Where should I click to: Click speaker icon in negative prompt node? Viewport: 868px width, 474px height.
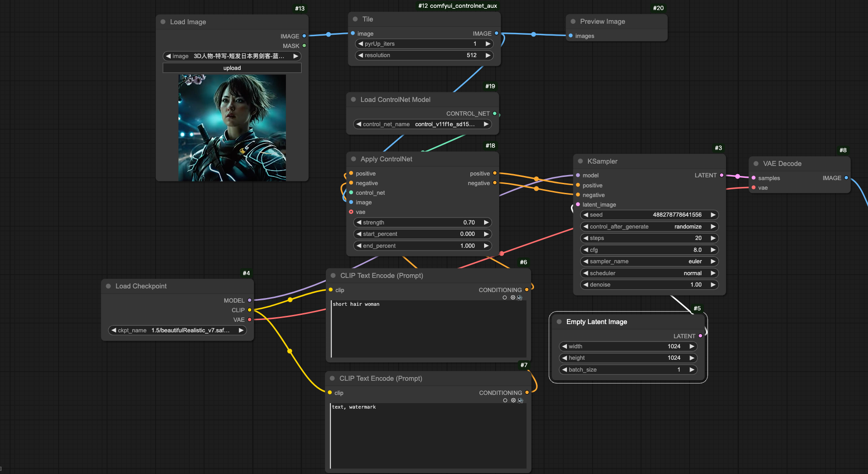(520, 400)
